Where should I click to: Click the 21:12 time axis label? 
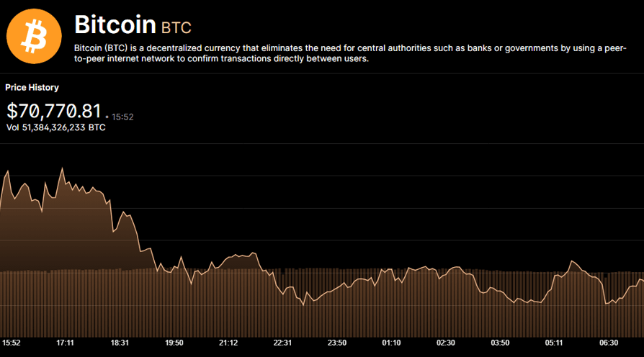pos(228,343)
